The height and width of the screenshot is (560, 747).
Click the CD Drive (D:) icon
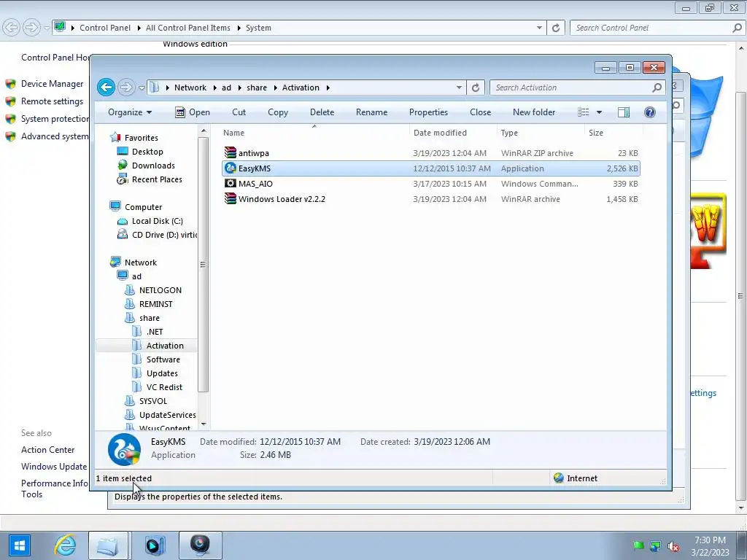point(123,234)
